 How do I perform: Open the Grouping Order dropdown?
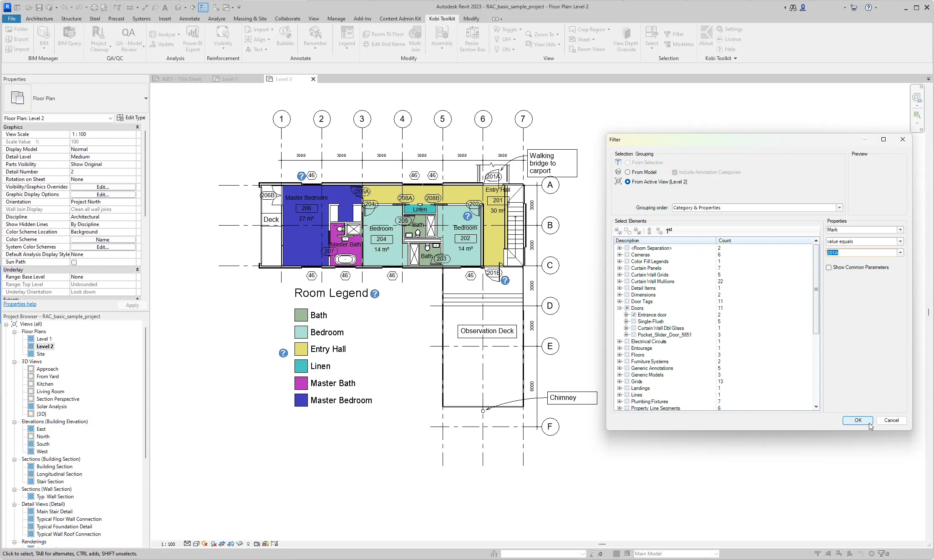click(839, 207)
